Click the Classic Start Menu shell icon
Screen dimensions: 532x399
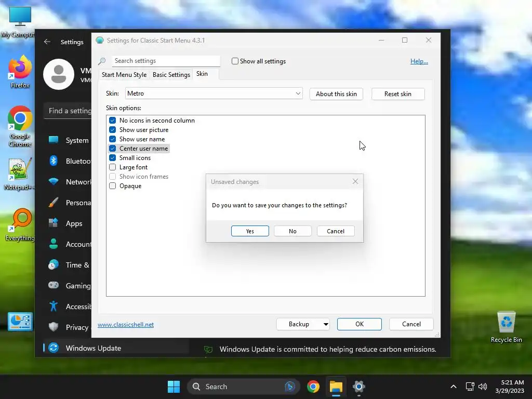100,41
